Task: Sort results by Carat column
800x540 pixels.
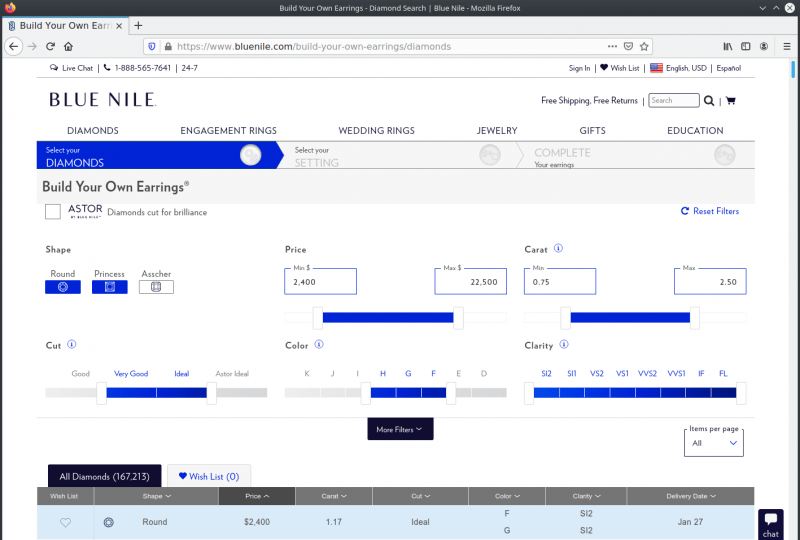Action: (x=334, y=496)
